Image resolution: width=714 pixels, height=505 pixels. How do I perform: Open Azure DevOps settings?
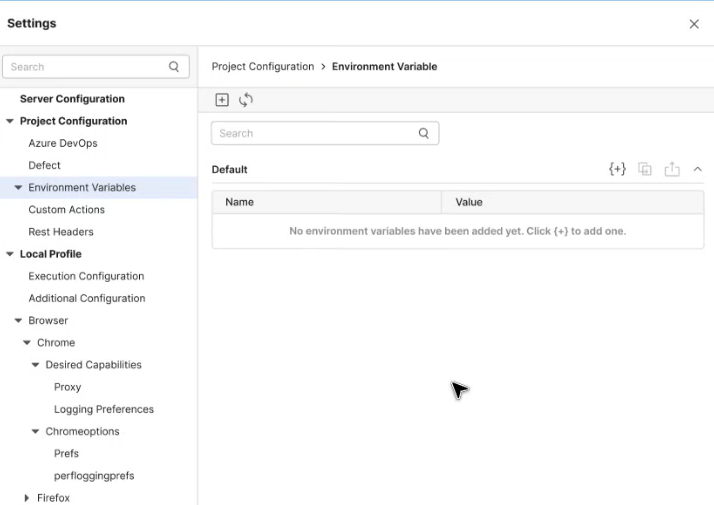(63, 143)
